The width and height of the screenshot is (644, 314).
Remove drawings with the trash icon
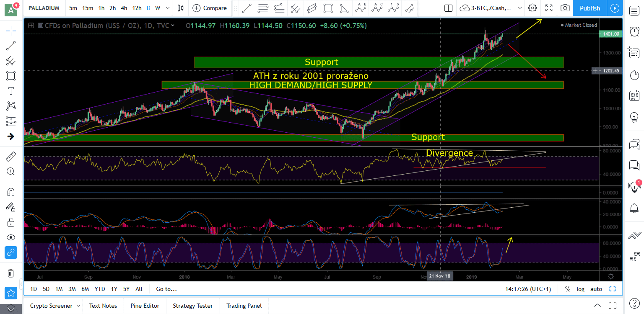[11, 273]
